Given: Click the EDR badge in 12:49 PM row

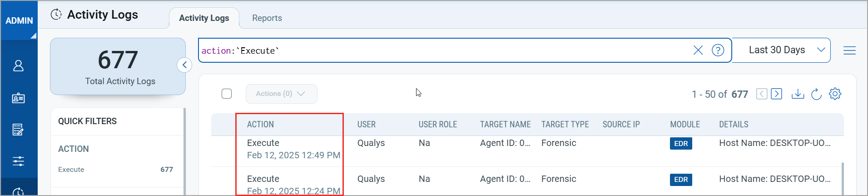Looking at the screenshot, I should tap(681, 144).
